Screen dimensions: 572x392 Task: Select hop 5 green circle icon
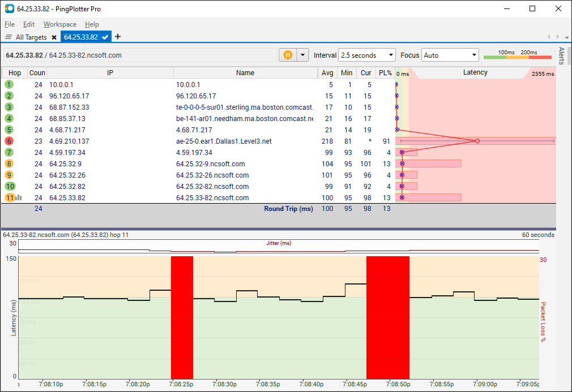pyautogui.click(x=9, y=130)
